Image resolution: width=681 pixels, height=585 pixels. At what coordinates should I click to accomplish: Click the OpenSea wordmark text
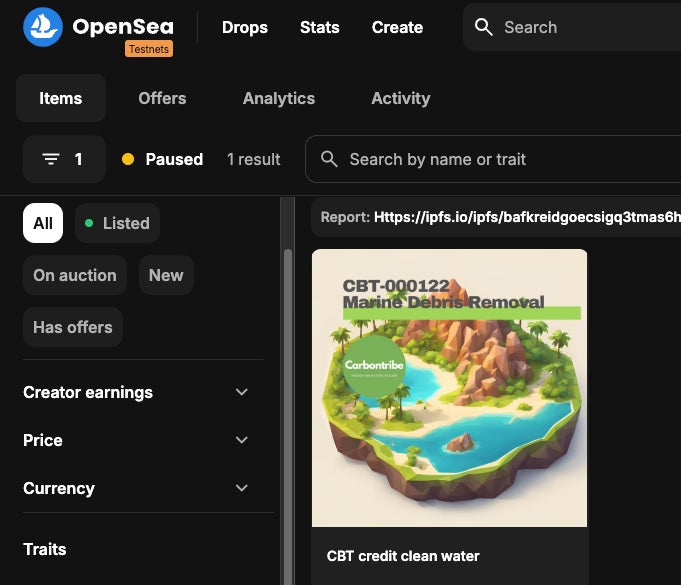coord(123,26)
